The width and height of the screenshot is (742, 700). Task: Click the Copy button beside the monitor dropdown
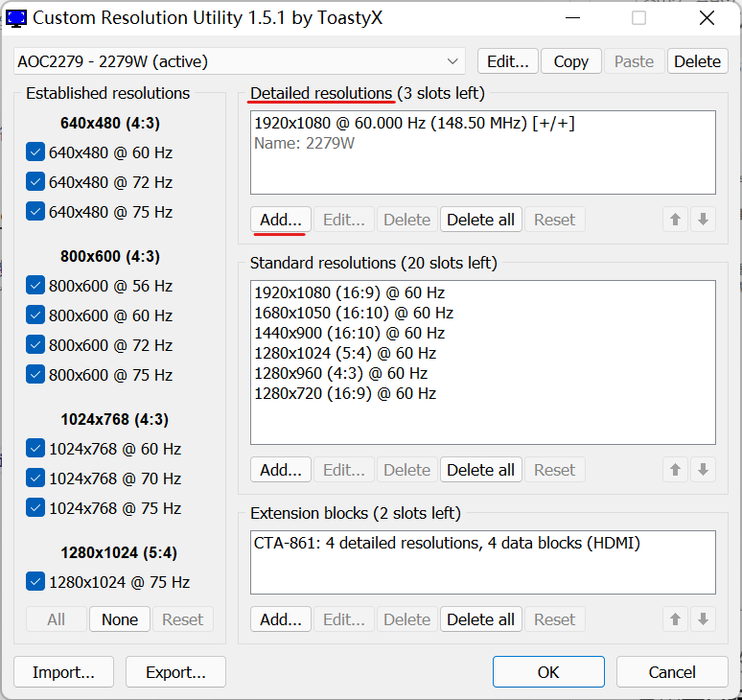(570, 61)
